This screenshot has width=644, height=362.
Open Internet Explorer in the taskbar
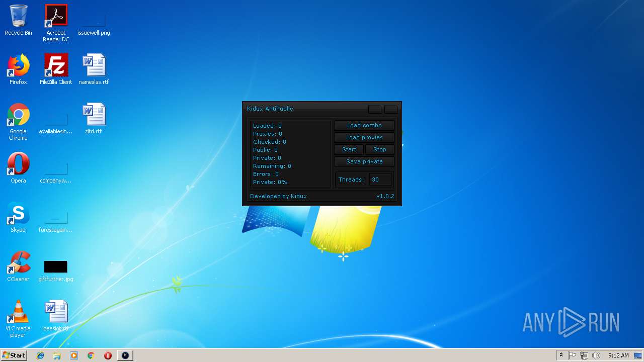[x=40, y=355]
